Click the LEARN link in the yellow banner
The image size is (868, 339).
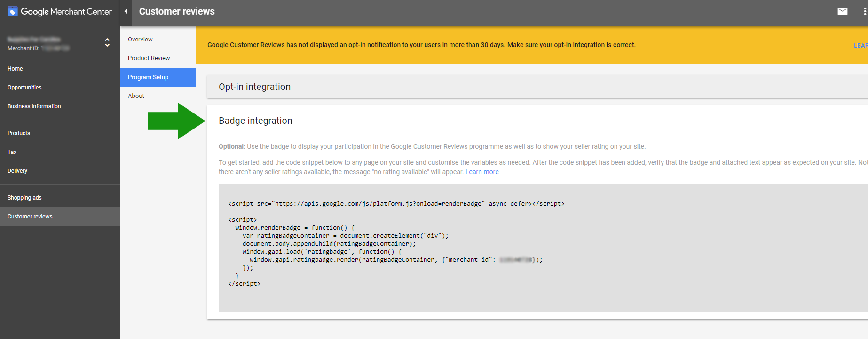pyautogui.click(x=861, y=45)
